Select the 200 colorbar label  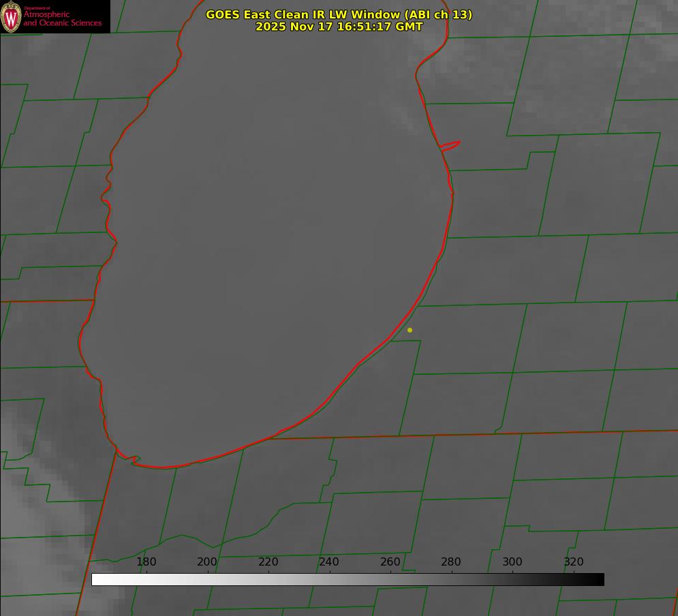click(207, 562)
